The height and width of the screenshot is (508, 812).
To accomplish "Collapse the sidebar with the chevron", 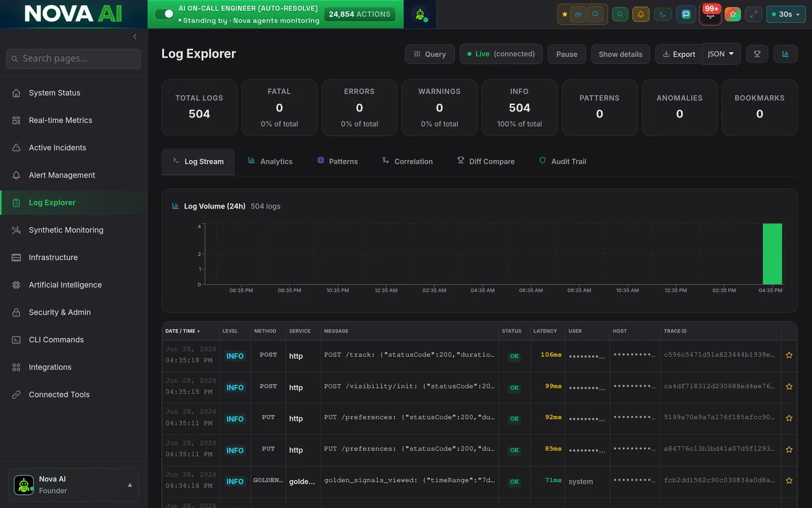I will tap(135, 37).
